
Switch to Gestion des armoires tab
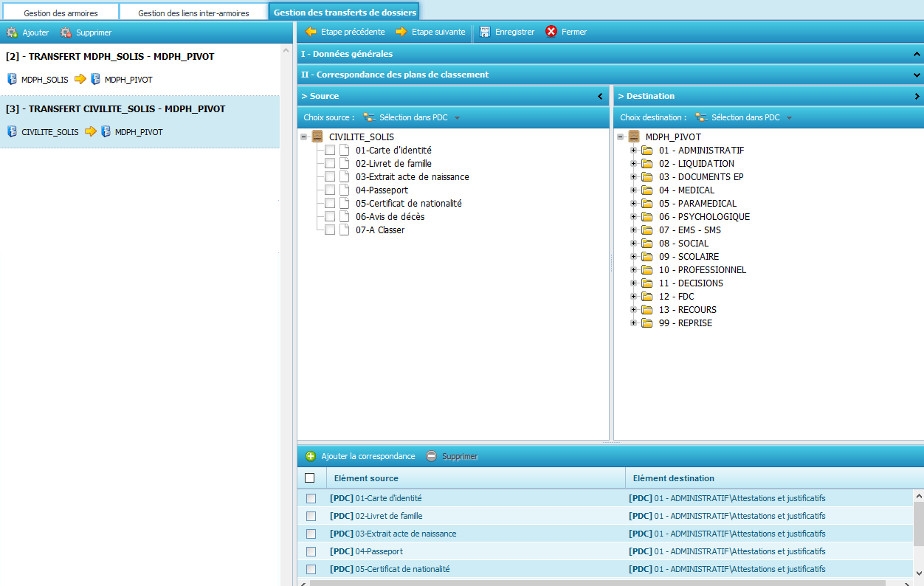61,13
